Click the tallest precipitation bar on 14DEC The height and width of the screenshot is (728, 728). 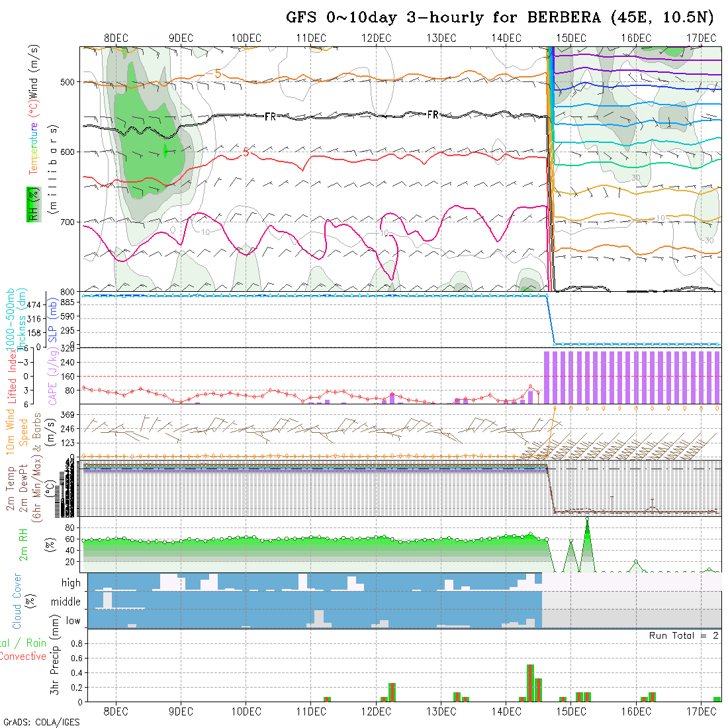(530, 682)
